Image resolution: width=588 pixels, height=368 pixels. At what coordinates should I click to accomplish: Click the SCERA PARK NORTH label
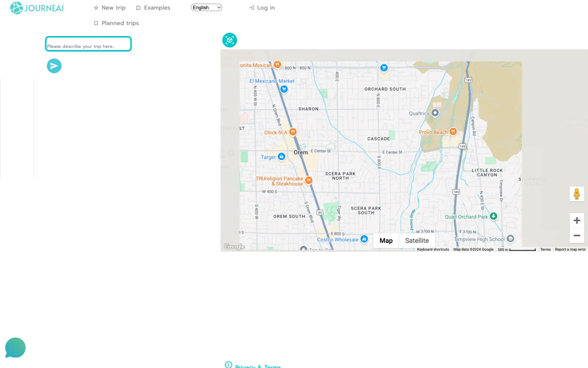point(340,176)
